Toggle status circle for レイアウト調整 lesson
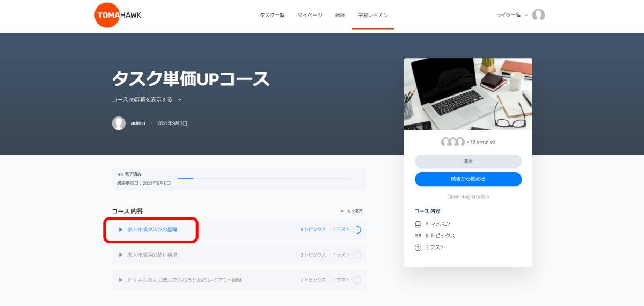Screen dimensions: 644x306 coord(357,280)
